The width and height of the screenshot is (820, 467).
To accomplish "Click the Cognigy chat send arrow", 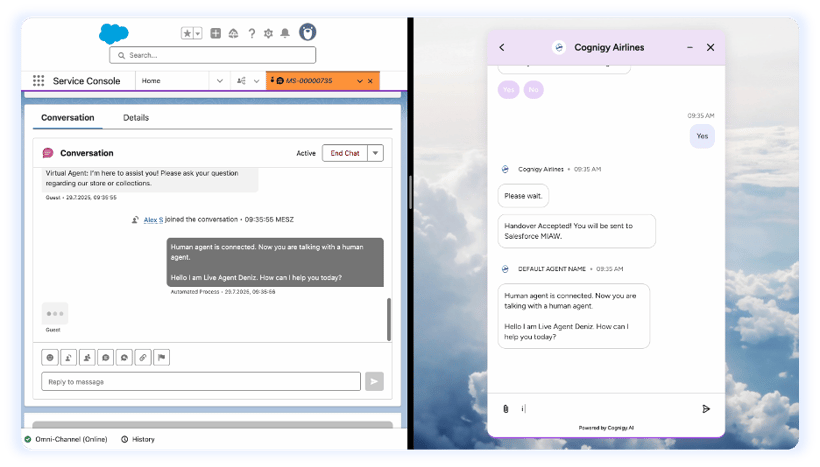I will (x=706, y=409).
